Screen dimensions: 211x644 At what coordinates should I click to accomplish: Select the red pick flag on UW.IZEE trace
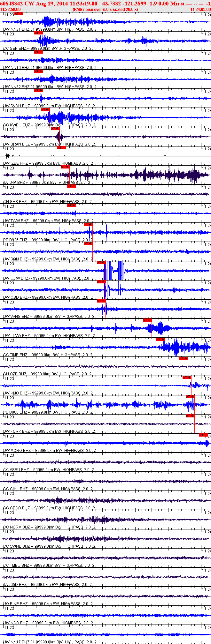[x=61, y=148]
